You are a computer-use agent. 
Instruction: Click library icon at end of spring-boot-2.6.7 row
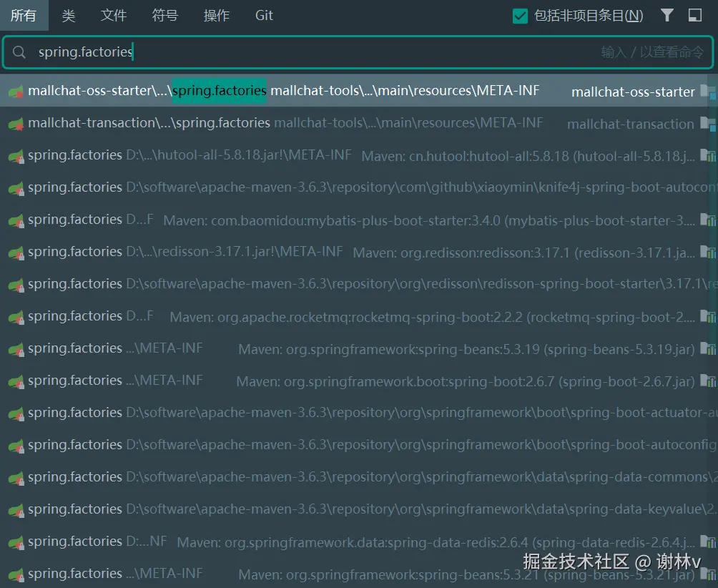(707, 381)
